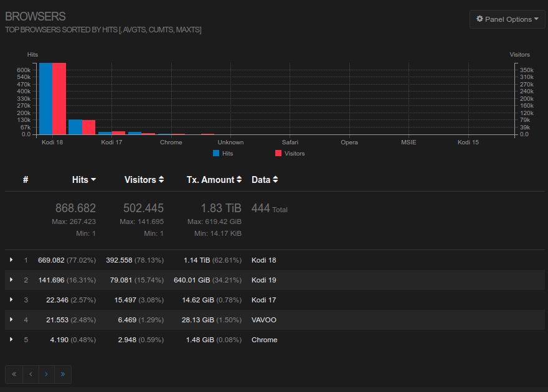The image size is (548, 392).
Task: Expand row 2 Kodi 19 details
Action: coord(11,279)
